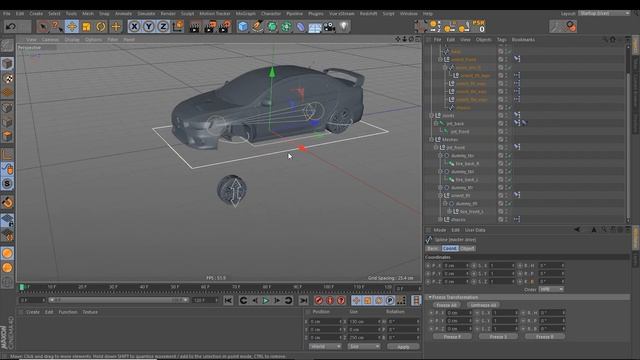640x360 pixels.
Task: Open the MoGraph menu
Action: (x=246, y=13)
